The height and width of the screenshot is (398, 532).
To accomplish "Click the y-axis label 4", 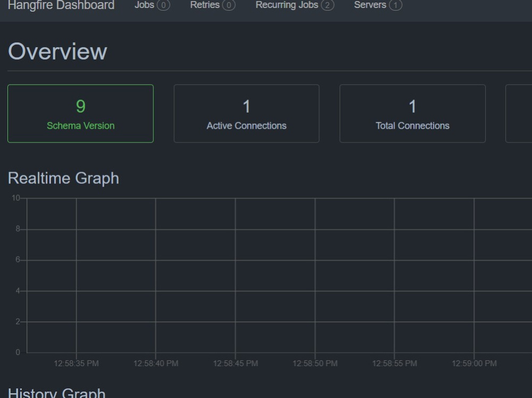I will click(x=18, y=291).
